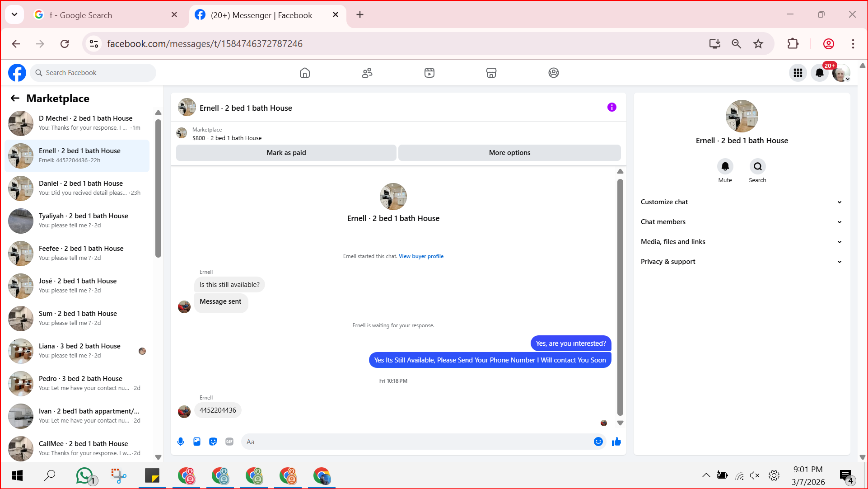This screenshot has height=489, width=868.
Task: Select the Messenger | Facebook tab
Action: coord(267,15)
